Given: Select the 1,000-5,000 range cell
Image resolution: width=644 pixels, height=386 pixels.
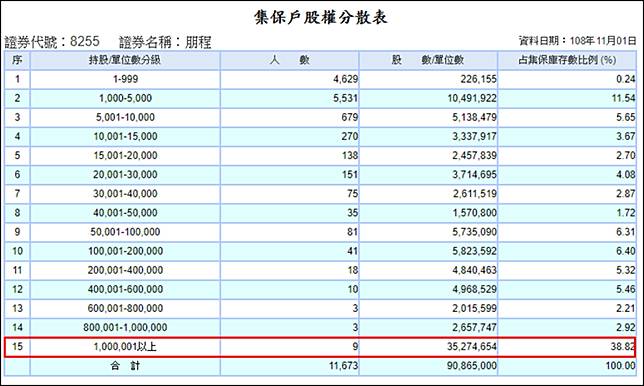Looking at the screenshot, I should [125, 98].
